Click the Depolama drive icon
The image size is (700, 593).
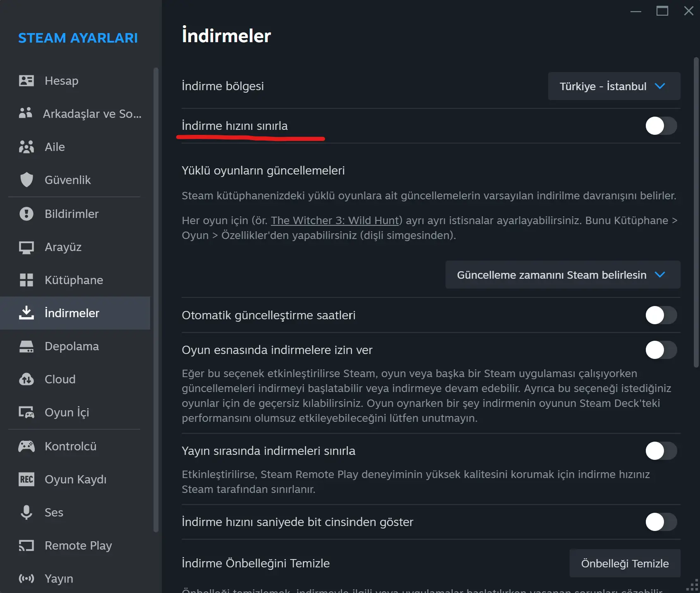(x=26, y=347)
